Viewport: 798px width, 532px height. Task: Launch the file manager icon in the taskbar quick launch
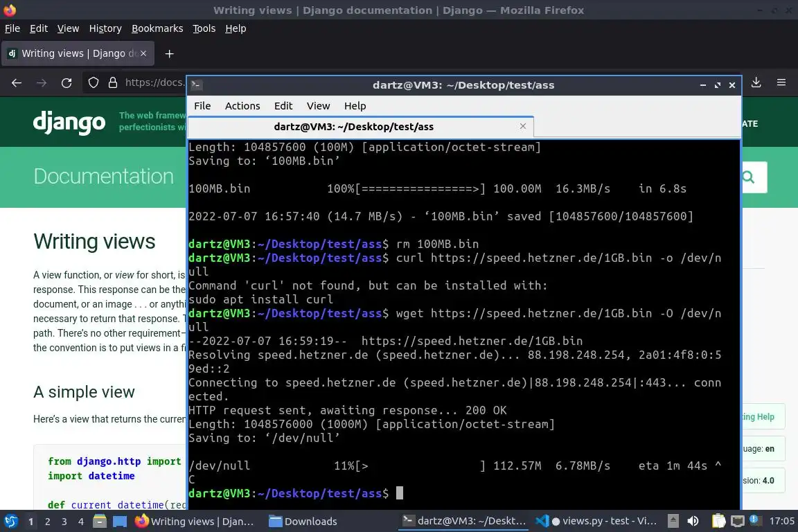click(x=100, y=522)
